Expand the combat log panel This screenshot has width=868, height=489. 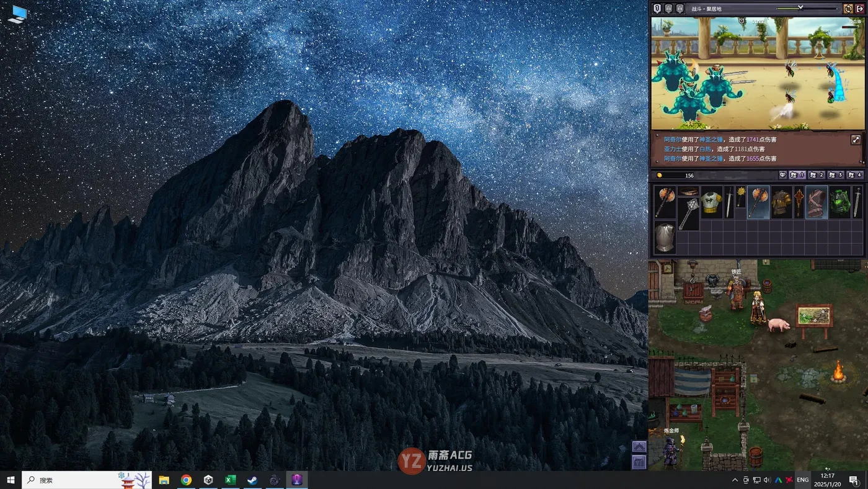coord(856,140)
